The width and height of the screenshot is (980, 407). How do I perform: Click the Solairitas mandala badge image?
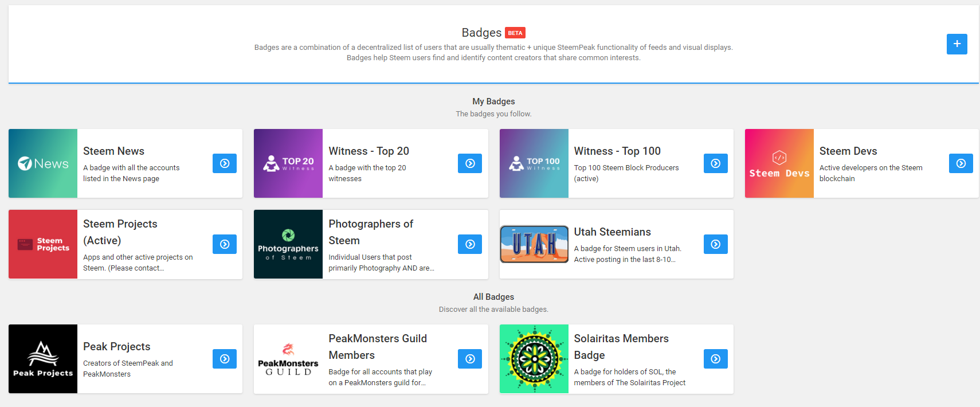[534, 359]
